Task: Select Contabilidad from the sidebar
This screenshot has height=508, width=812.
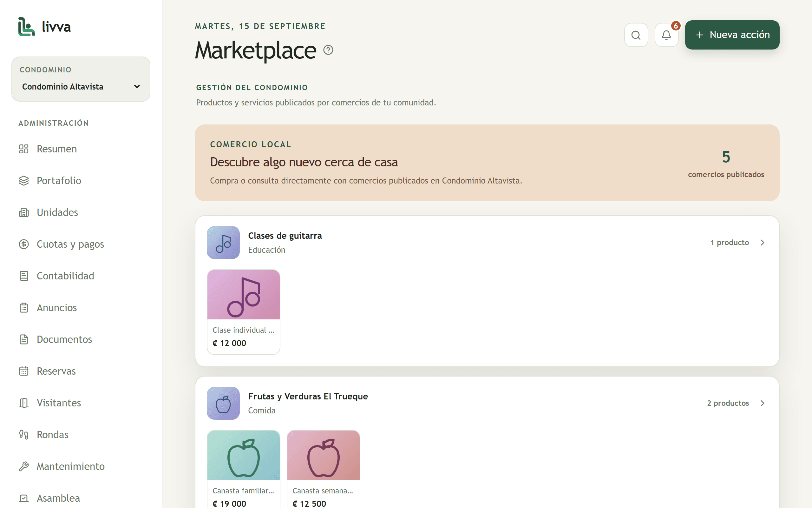Action: [81, 276]
